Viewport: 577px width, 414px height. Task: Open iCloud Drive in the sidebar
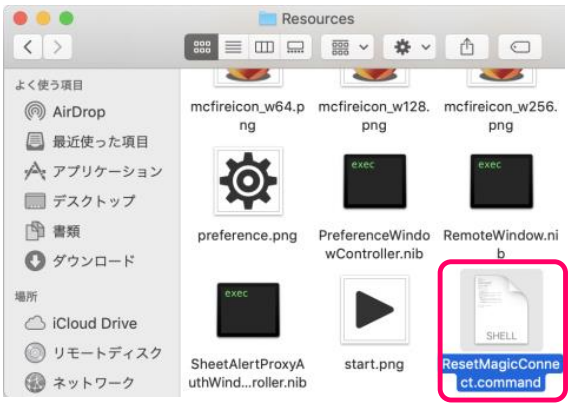click(x=81, y=323)
